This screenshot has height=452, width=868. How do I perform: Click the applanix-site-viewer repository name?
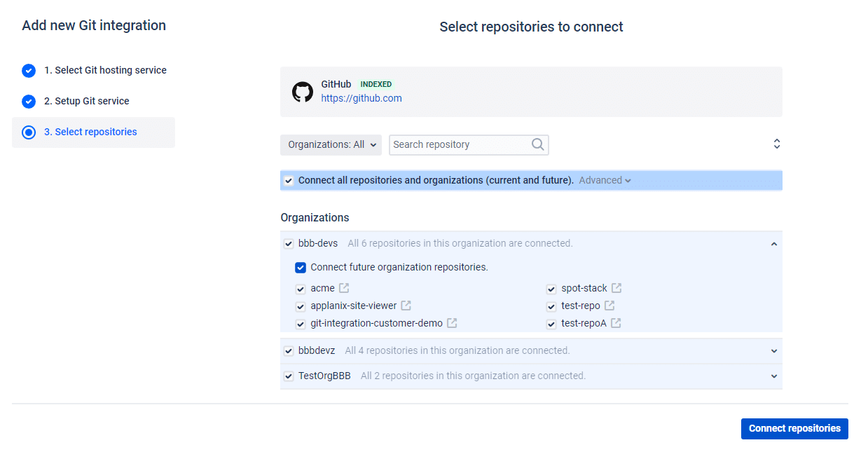353,306
